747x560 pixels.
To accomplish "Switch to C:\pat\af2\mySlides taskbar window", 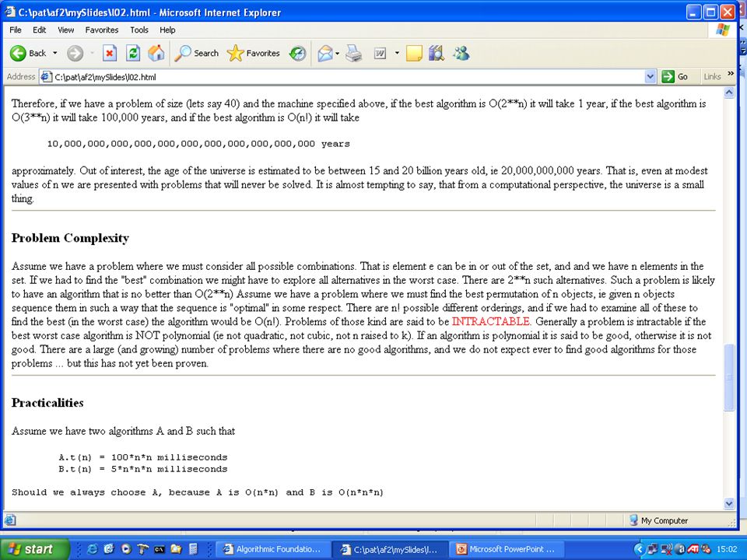I will point(389,549).
